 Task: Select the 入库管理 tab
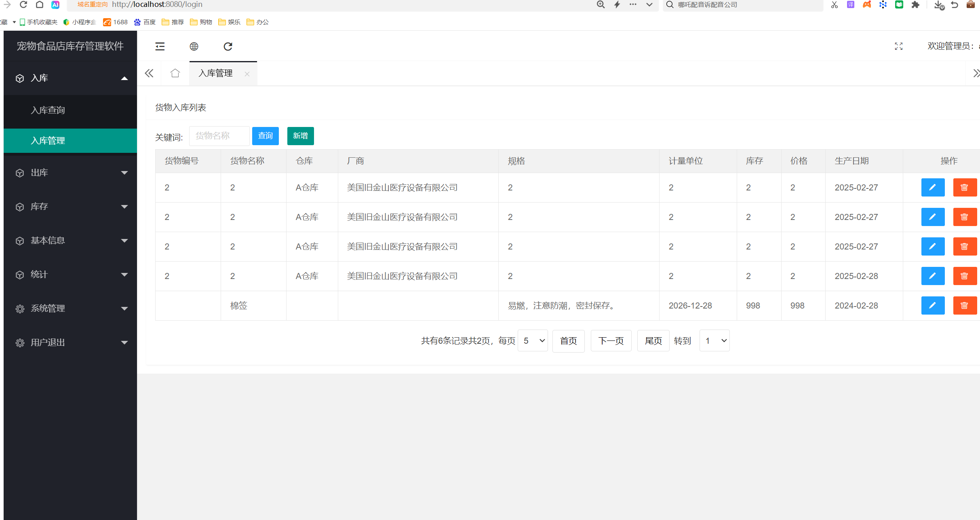click(216, 73)
